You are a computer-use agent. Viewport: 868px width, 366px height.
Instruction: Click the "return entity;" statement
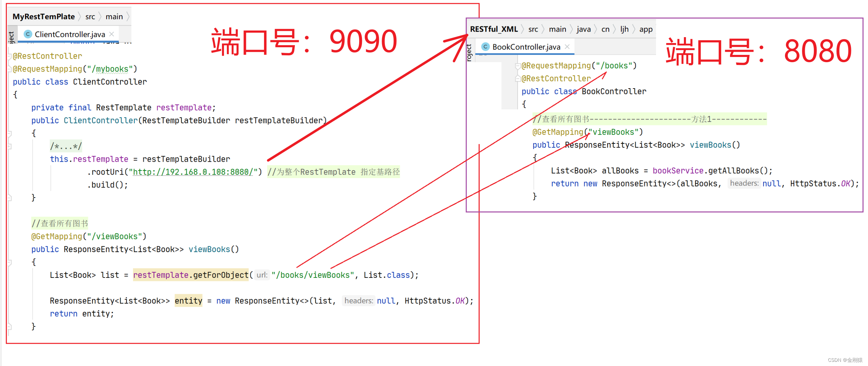[x=82, y=314]
